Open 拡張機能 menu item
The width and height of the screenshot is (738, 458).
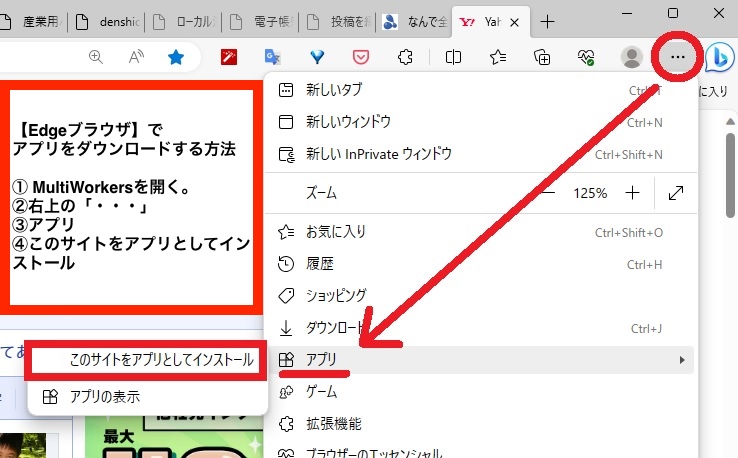pos(480,424)
